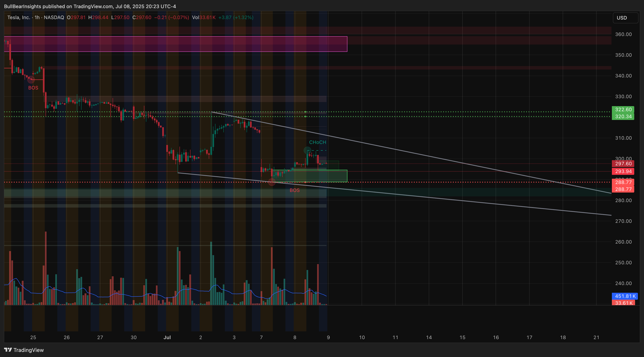Click the 10 date on the time axis
The width and height of the screenshot is (644, 357).
[x=362, y=337]
